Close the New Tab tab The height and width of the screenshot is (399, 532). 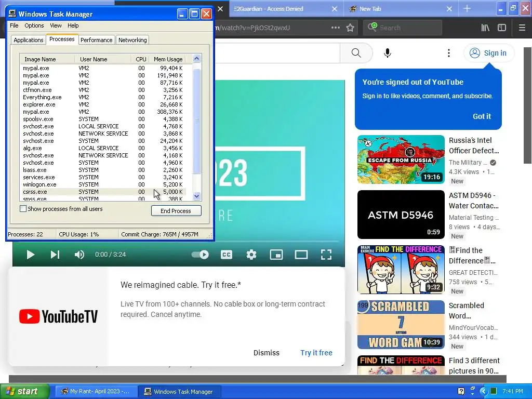(449, 9)
